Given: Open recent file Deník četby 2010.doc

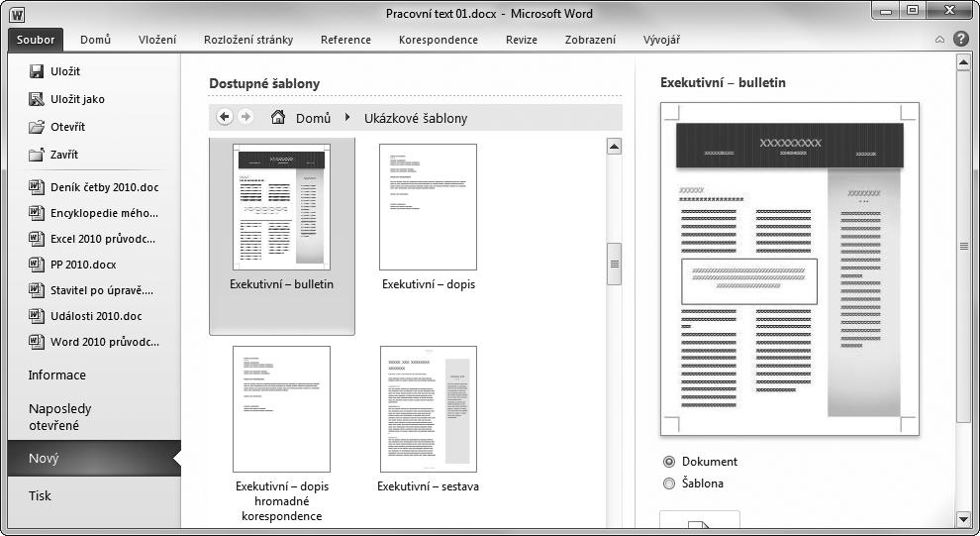Looking at the screenshot, I should [104, 187].
